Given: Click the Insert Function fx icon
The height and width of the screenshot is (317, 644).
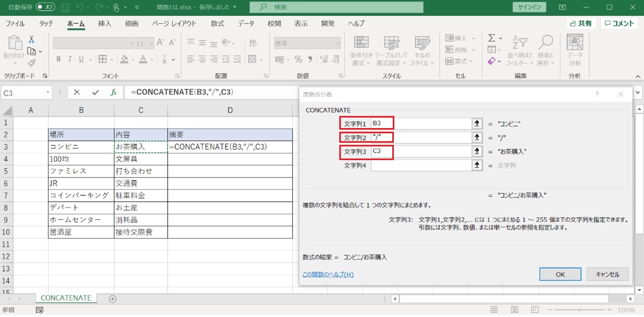Looking at the screenshot, I should 113,92.
